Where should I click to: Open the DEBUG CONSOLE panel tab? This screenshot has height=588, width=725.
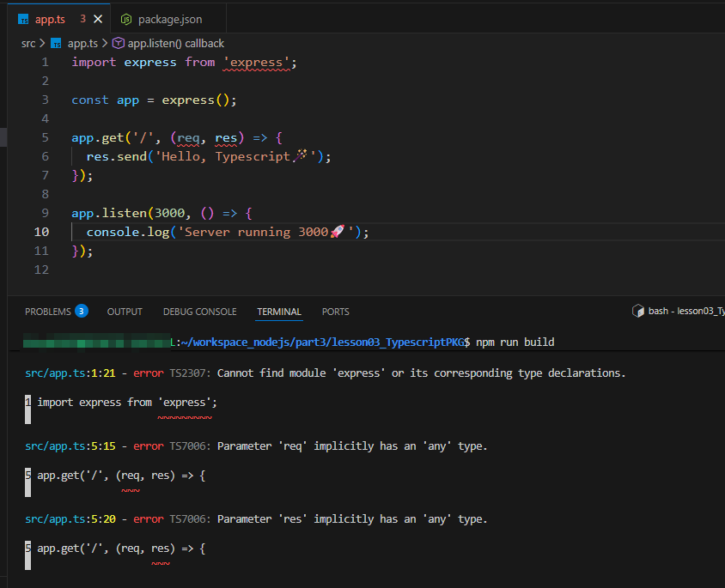click(200, 312)
